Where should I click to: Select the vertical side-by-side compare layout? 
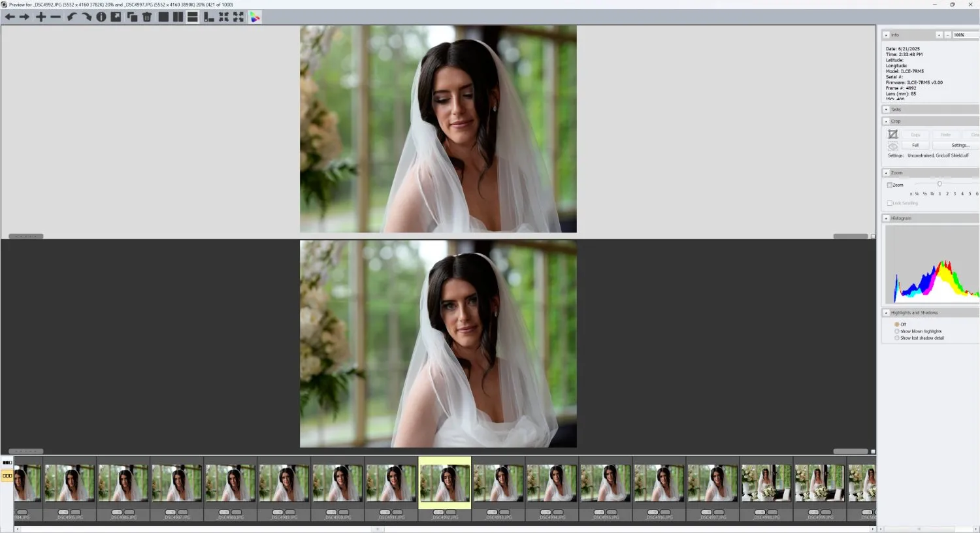[178, 17]
